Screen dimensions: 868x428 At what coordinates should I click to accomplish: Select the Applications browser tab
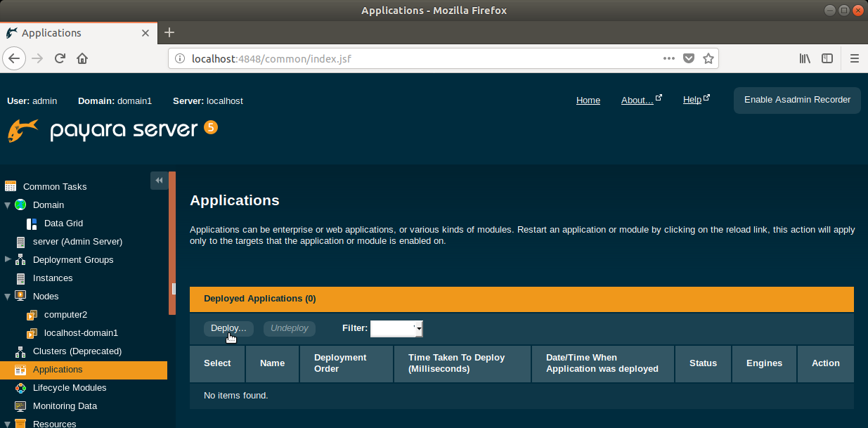(x=78, y=33)
